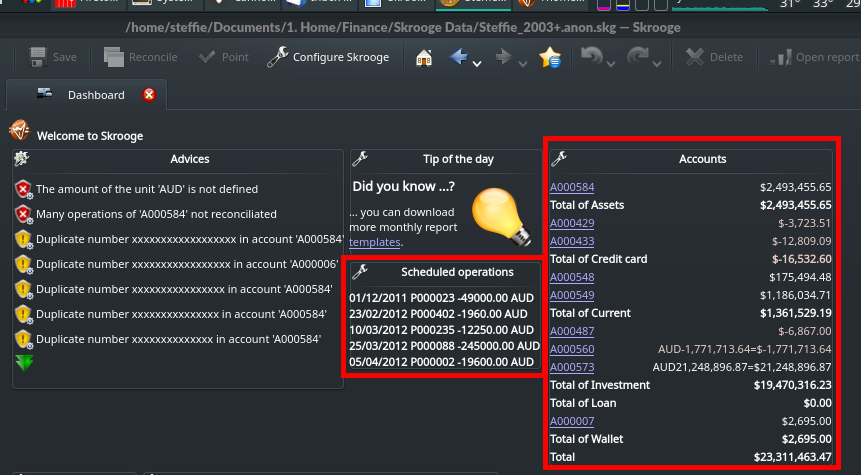Open account A000007 link

pos(572,421)
